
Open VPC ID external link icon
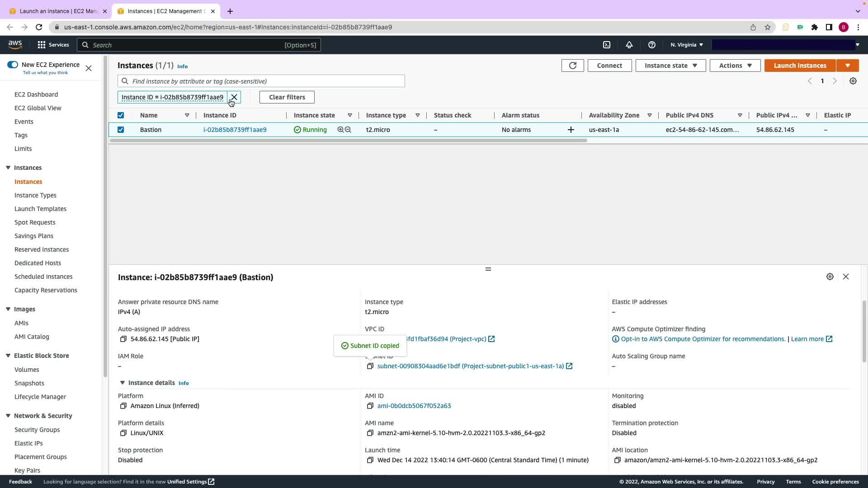point(491,339)
